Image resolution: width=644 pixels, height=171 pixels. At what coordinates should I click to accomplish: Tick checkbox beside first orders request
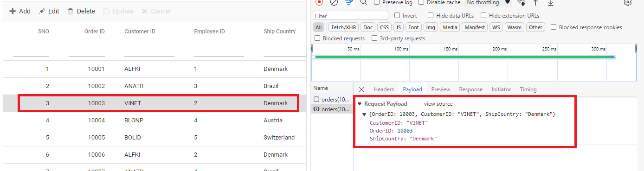316,99
